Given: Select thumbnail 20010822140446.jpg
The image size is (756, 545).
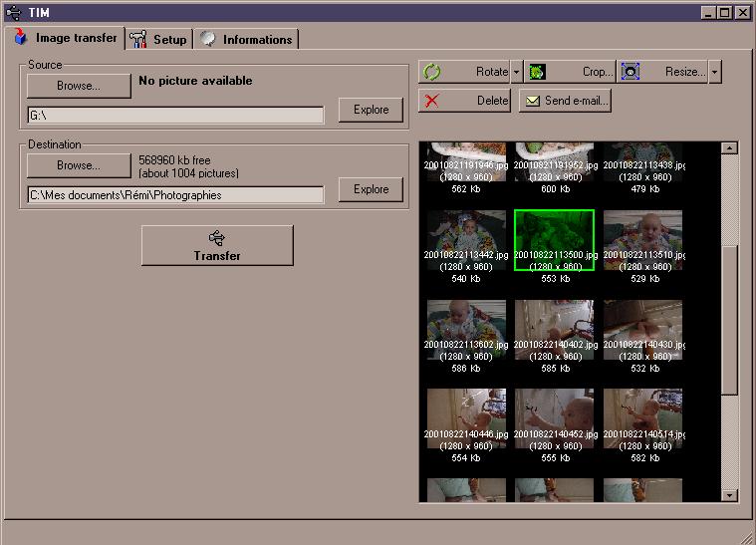Looking at the screenshot, I should [466, 418].
